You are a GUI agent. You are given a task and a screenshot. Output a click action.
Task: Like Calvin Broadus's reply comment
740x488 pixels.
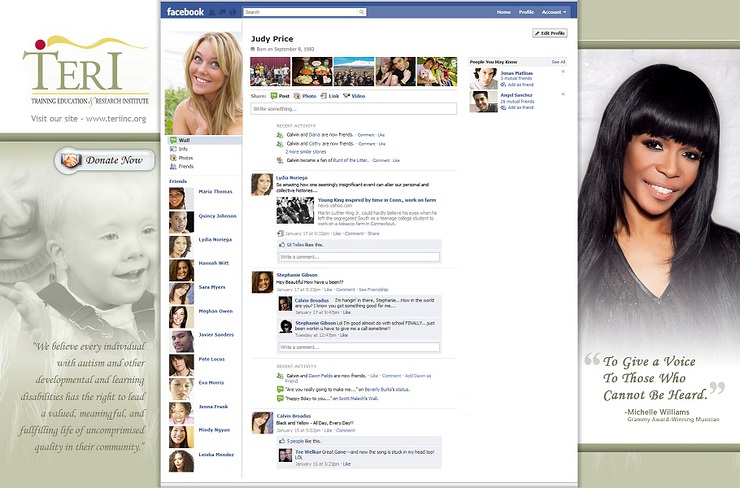click(347, 312)
